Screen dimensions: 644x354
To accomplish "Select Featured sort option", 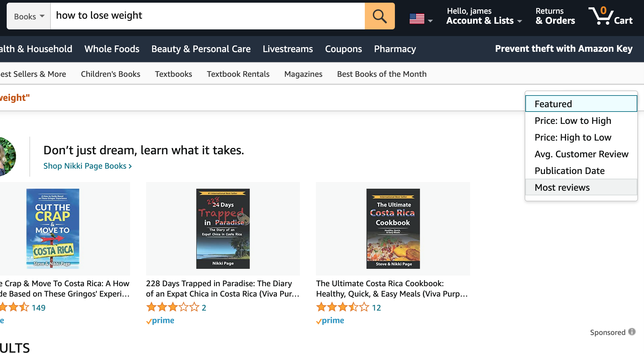I will coord(581,104).
